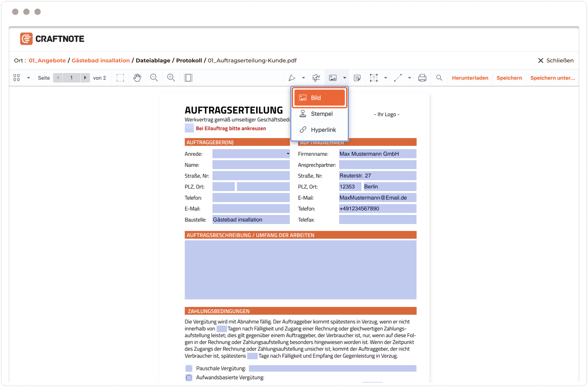Screen dimensions: 588x387
Task: Select the signature tool
Action: click(x=316, y=78)
